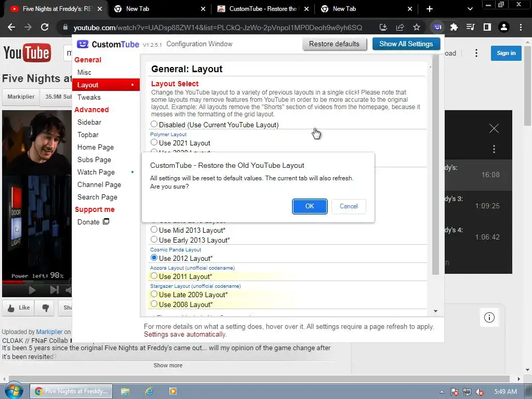
Task: Click the video red progress bar
Action: 13,282
